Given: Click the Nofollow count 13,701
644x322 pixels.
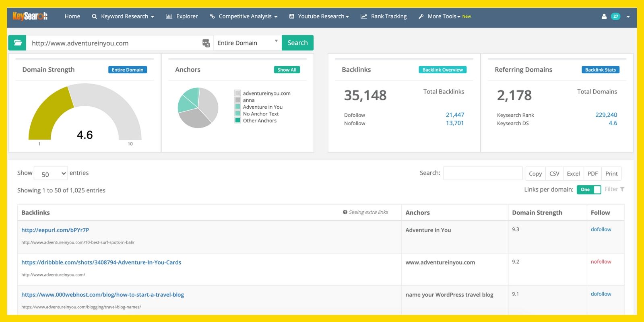Looking at the screenshot, I should 455,123.
